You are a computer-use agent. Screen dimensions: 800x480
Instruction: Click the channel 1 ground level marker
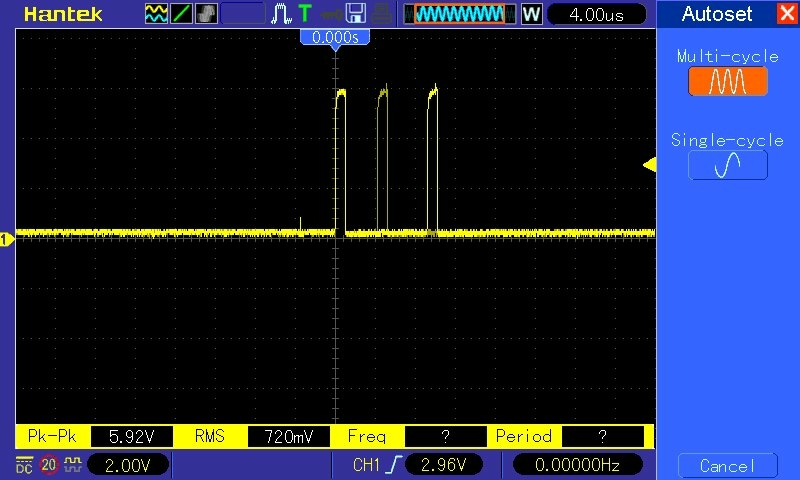[6, 239]
